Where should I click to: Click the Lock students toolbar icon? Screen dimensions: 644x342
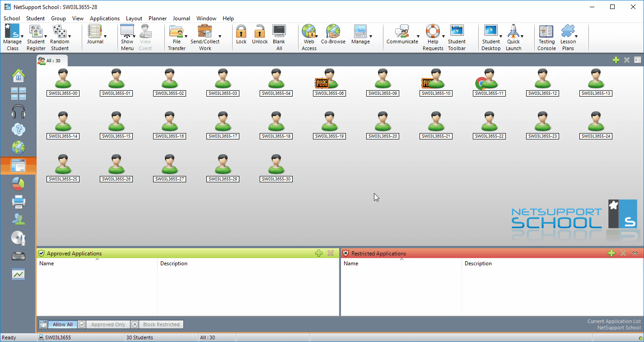[241, 35]
